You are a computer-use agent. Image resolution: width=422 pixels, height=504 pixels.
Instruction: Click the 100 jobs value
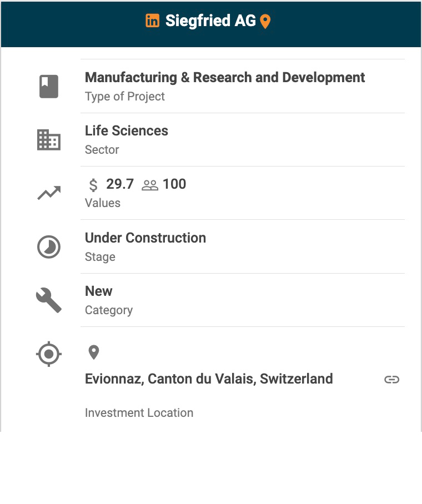(x=174, y=184)
